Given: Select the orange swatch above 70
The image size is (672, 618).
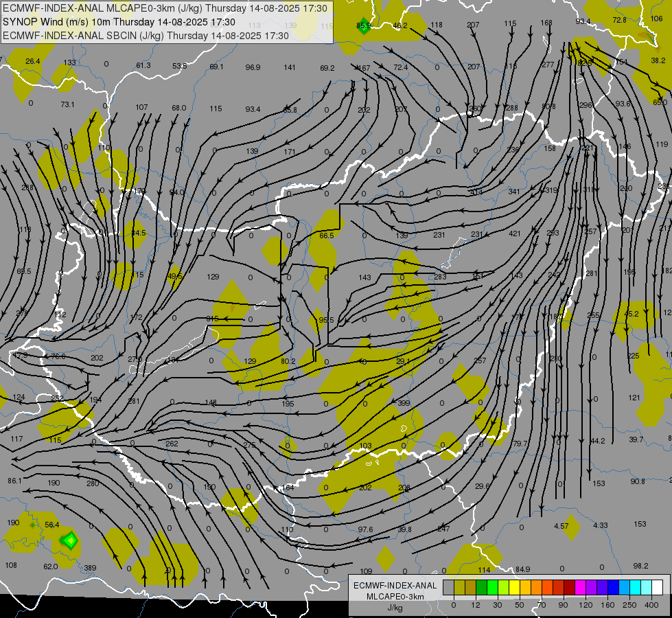Looking at the screenshot, I should [536, 587].
